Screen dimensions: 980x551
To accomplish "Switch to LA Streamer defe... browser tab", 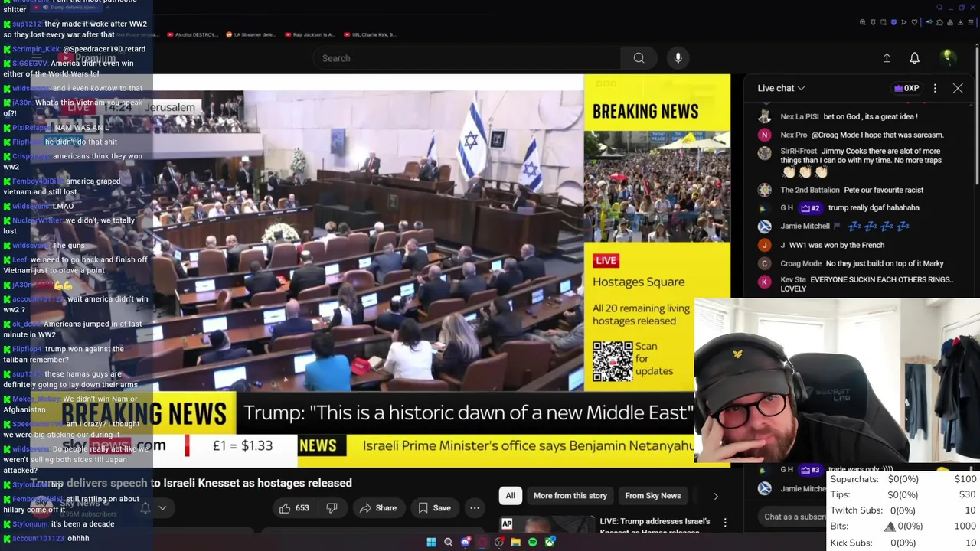I will coord(252,34).
